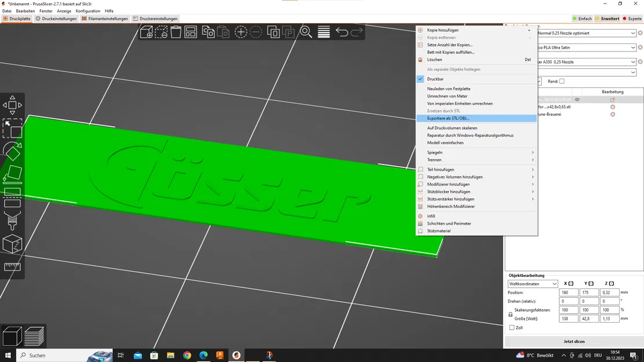Click Auf Druckvolumen skalieren
The width and height of the screenshot is (644, 362).
476,128
